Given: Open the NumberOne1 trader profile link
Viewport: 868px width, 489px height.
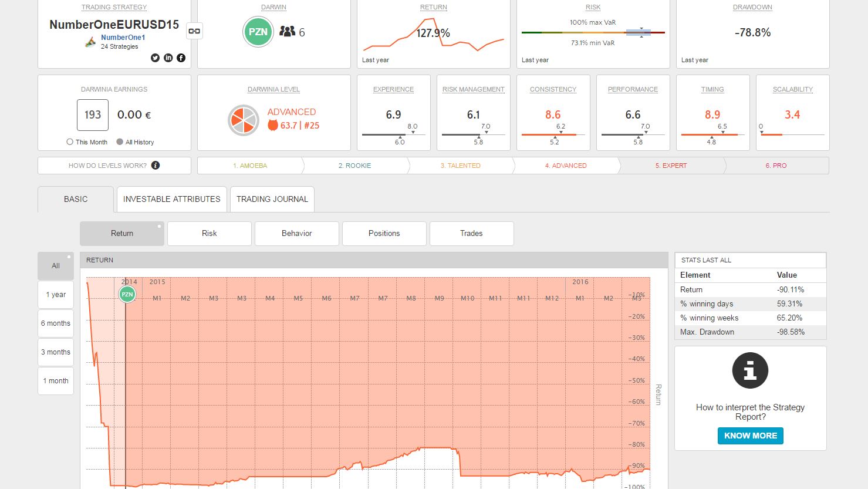Looking at the screenshot, I should [x=123, y=38].
